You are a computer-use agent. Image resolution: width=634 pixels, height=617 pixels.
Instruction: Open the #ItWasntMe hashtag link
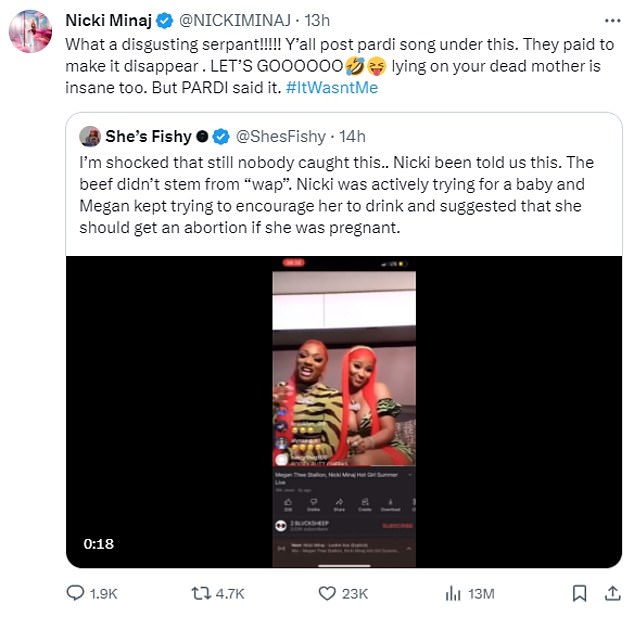(332, 88)
